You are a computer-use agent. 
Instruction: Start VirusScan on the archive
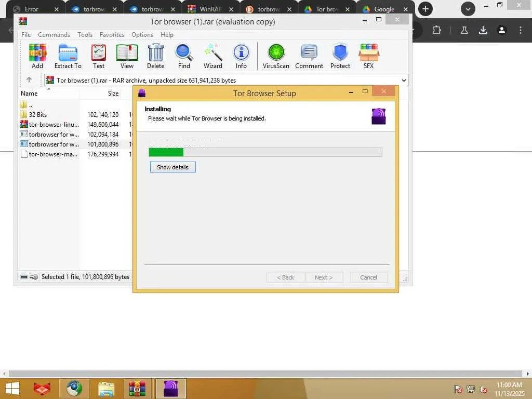[x=276, y=56]
